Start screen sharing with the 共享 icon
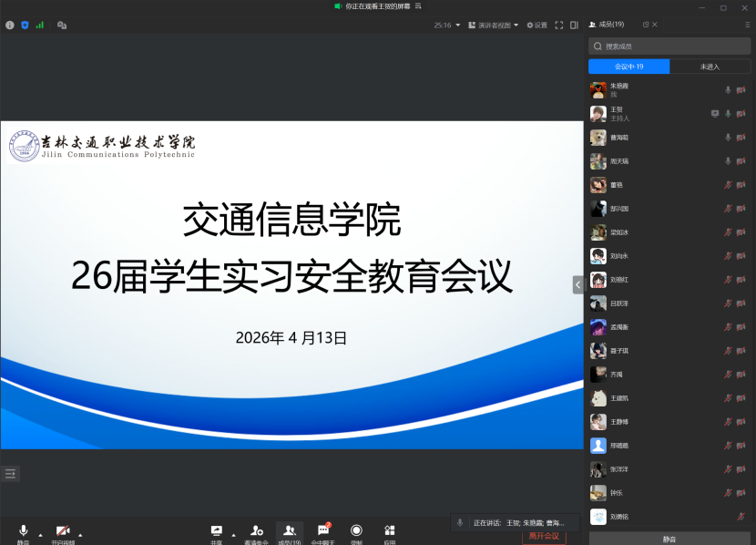 [216, 530]
